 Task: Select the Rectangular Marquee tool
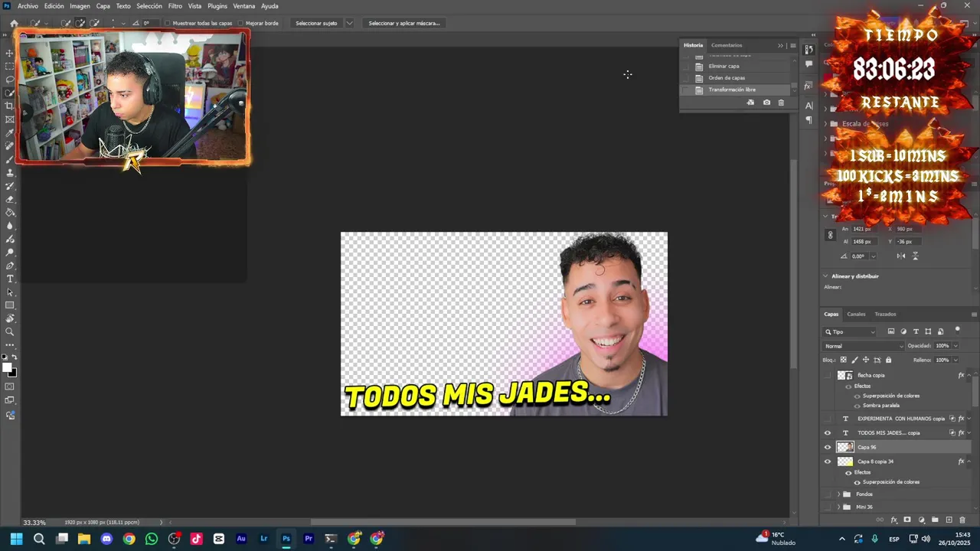(x=10, y=67)
